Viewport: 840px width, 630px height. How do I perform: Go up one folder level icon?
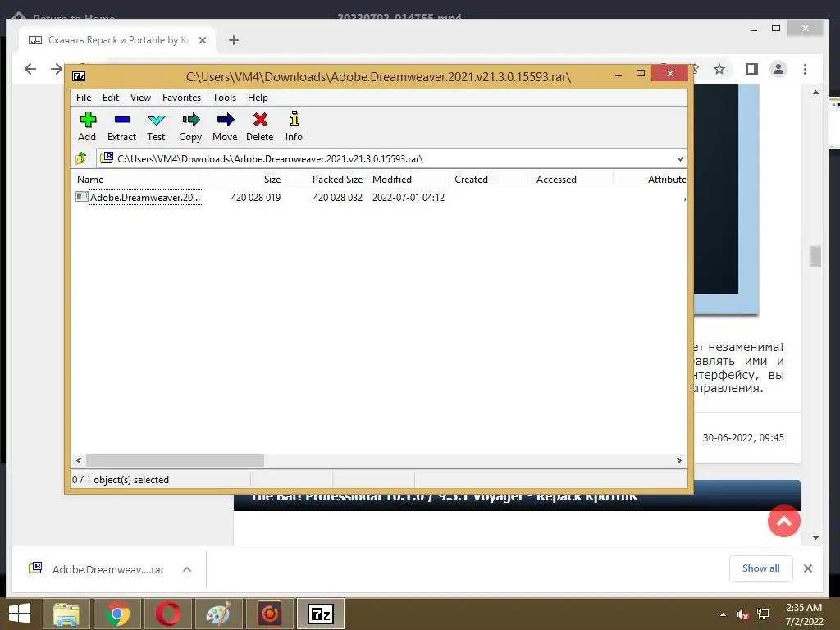click(x=81, y=158)
